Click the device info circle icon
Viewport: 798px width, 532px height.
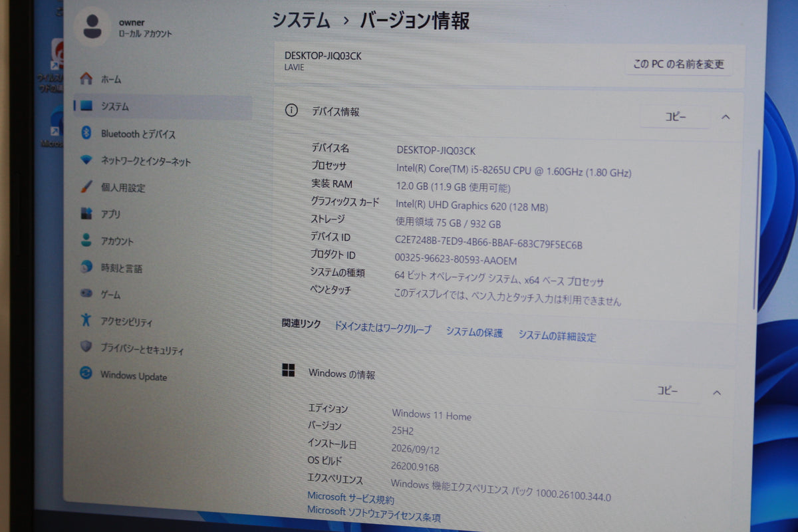point(291,110)
